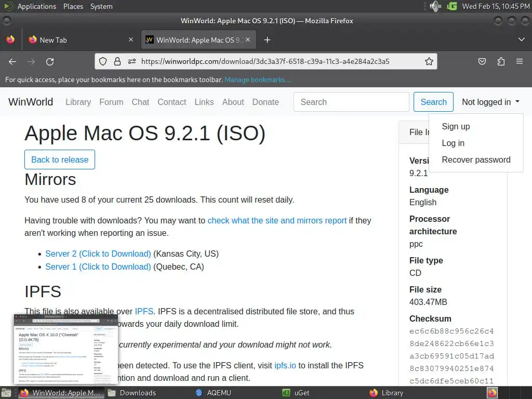Viewport: 532px width, 399px height.
Task: Open the Contact navigation link
Action: tap(171, 102)
